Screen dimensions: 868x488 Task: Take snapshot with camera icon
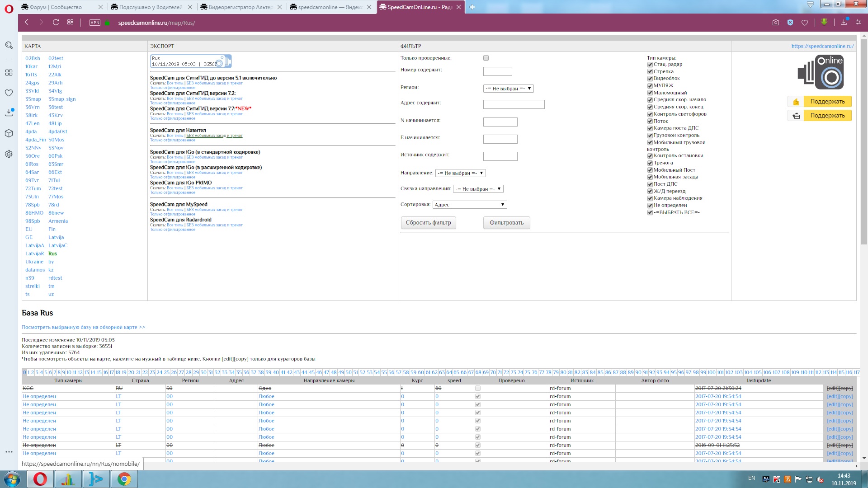(776, 23)
